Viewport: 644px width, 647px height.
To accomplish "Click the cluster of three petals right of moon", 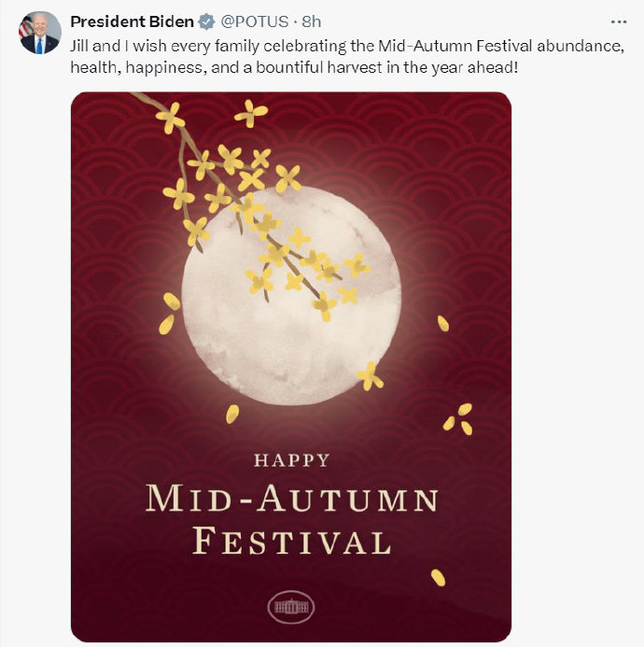I will click(458, 419).
